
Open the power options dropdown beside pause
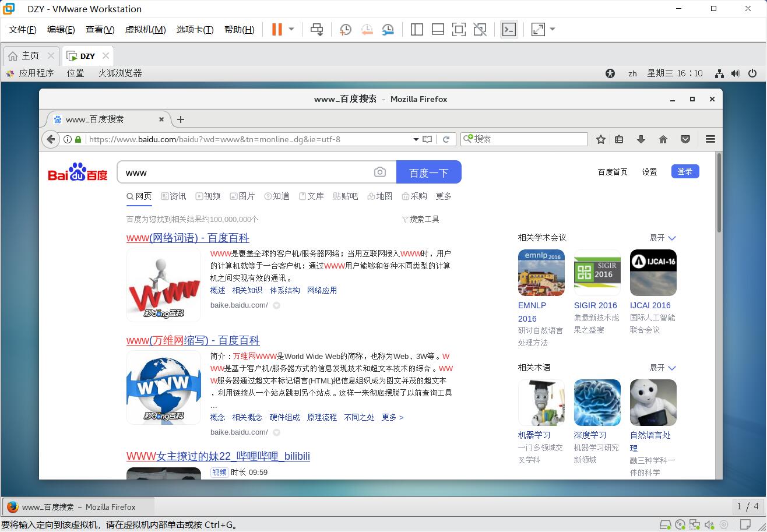291,29
